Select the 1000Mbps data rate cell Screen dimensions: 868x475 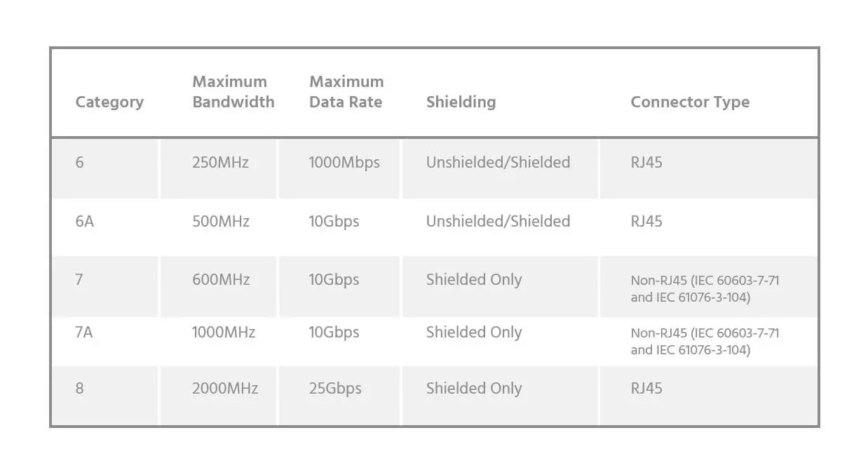click(x=344, y=163)
